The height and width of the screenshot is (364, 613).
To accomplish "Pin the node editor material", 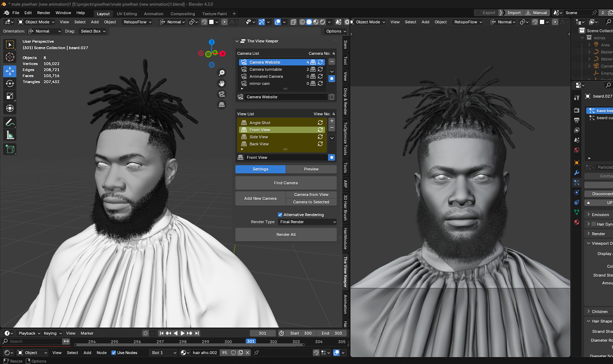I will tap(256, 352).
